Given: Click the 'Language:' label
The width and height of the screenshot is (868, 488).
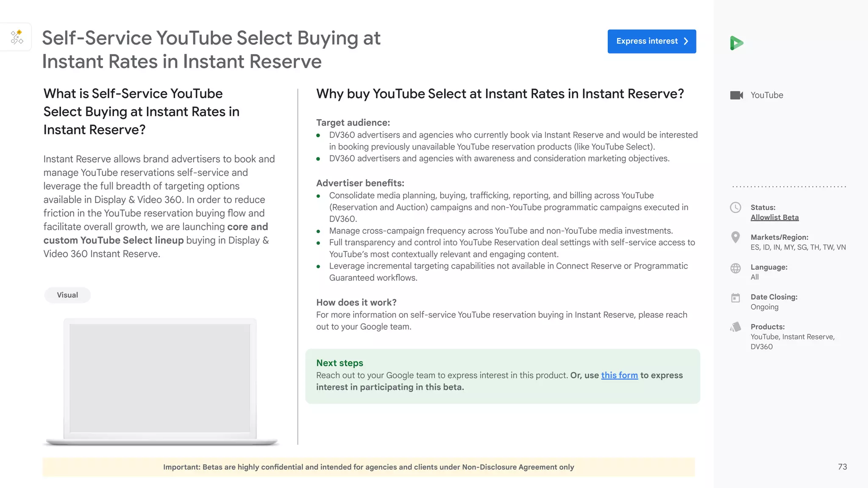Looking at the screenshot, I should click(x=769, y=267).
